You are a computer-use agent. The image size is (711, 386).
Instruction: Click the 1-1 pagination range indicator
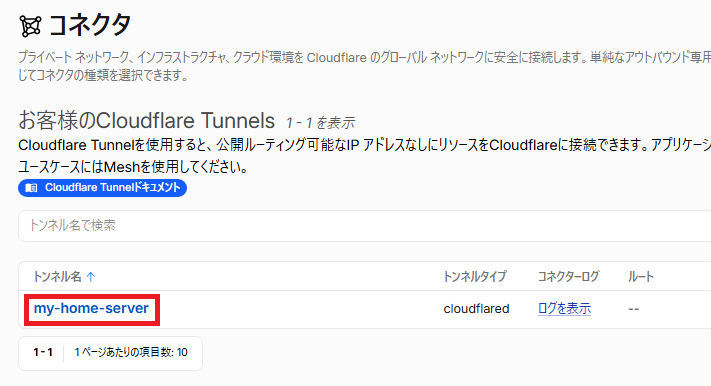point(43,352)
